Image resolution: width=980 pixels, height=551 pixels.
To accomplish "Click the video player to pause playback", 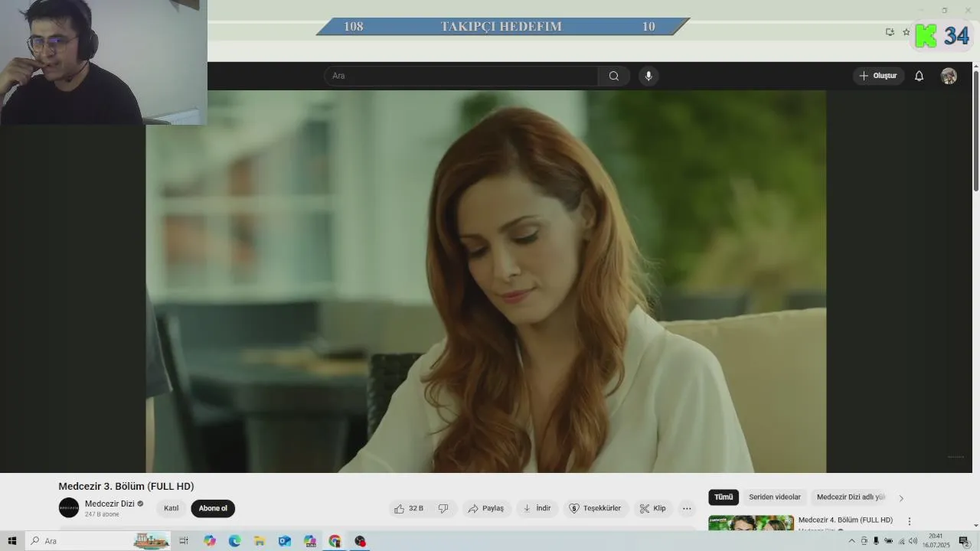I will (x=485, y=282).
